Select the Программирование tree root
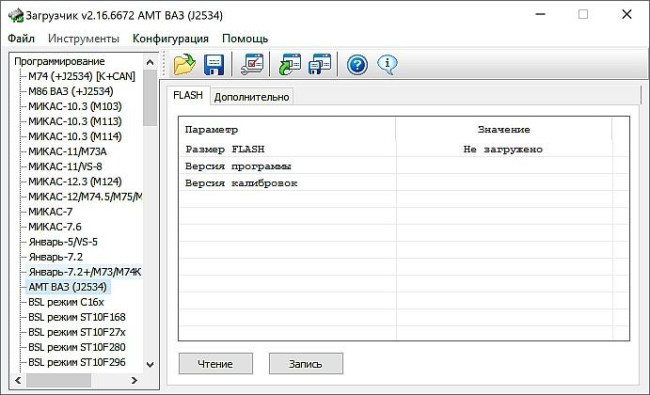 pos(59,61)
